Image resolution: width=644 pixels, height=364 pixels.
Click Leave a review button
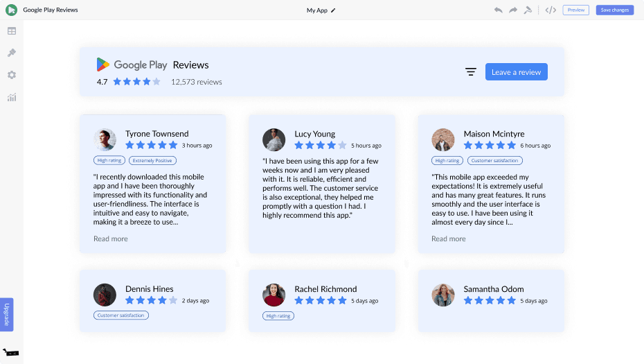pos(517,72)
